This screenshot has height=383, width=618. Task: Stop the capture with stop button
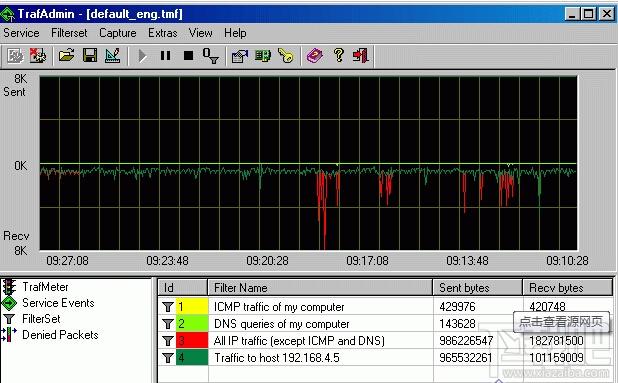pos(188,56)
